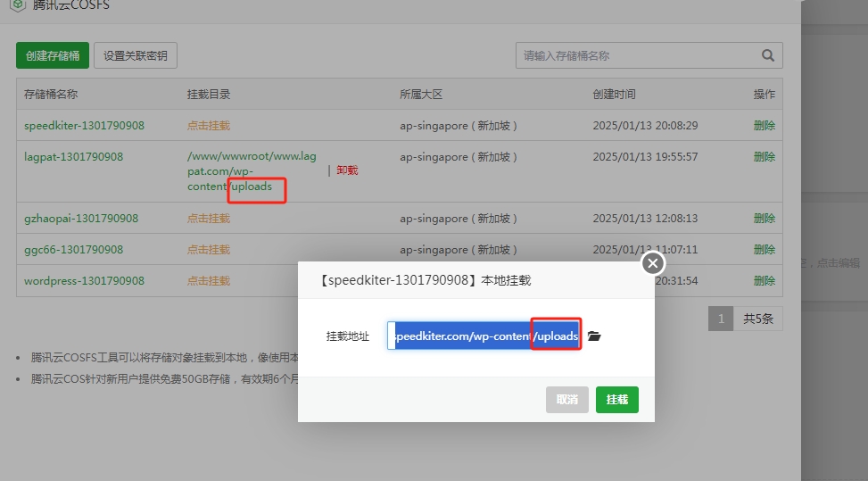This screenshot has height=481, width=868.
Task: Select bucket name wordpress-1301790908
Action: [x=84, y=280]
